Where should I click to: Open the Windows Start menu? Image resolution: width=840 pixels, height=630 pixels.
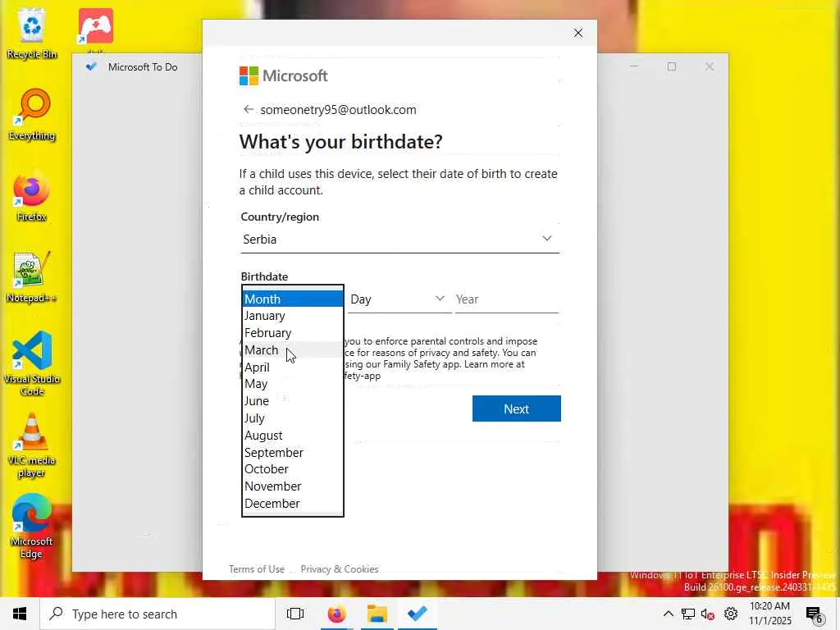(20, 614)
